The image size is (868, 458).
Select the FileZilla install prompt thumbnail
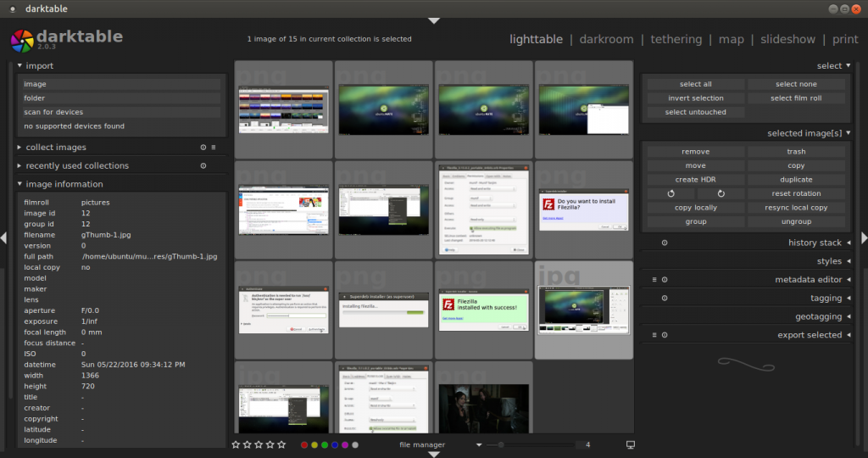[x=583, y=209]
